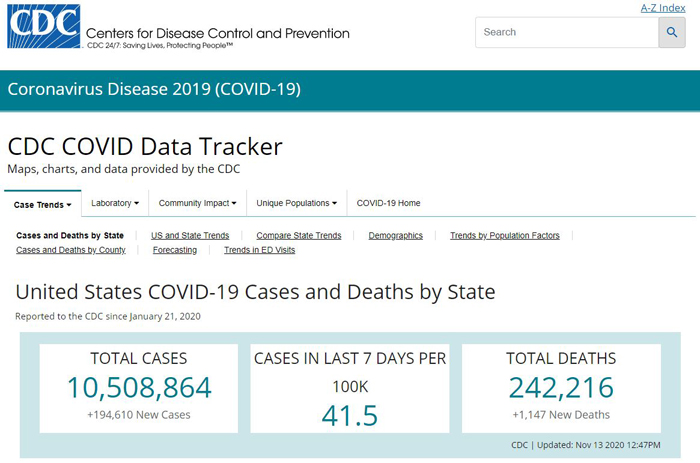
Task: Click the CDC logo
Action: (x=44, y=26)
